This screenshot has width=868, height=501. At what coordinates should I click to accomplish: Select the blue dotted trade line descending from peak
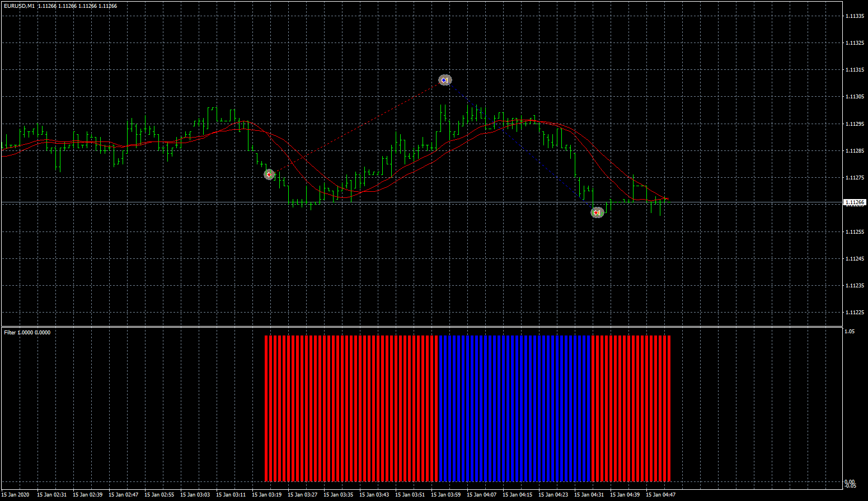click(520, 146)
